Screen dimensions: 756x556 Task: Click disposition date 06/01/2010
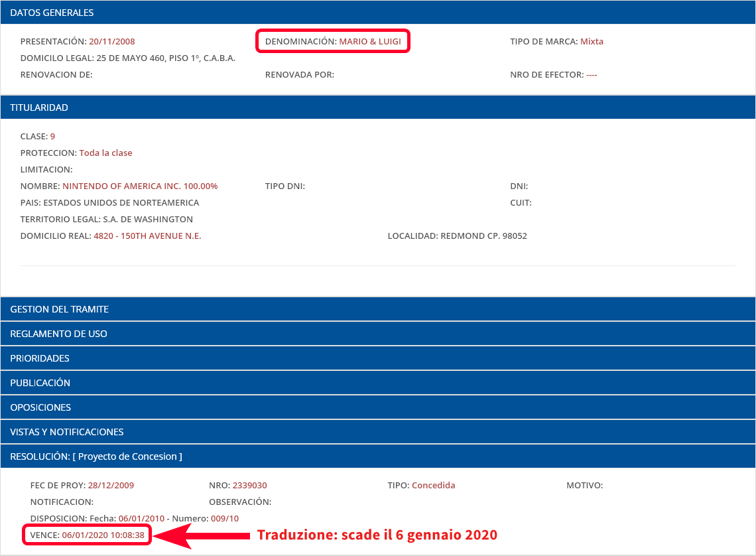tap(141, 519)
